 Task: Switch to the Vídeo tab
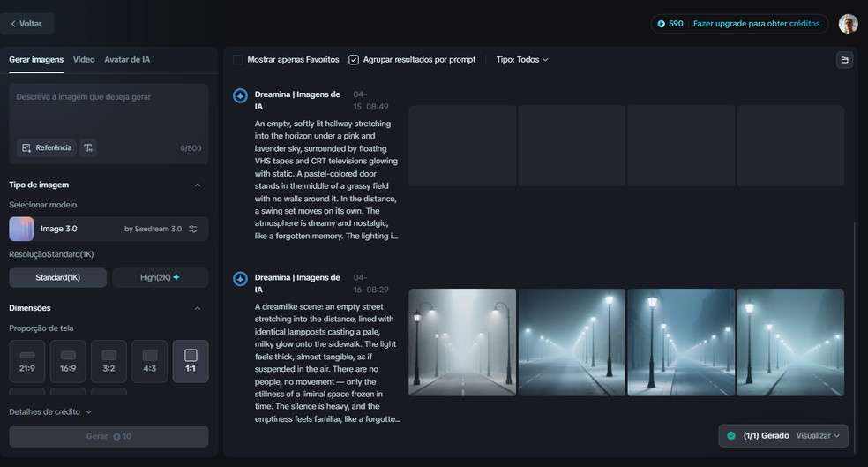tap(84, 60)
